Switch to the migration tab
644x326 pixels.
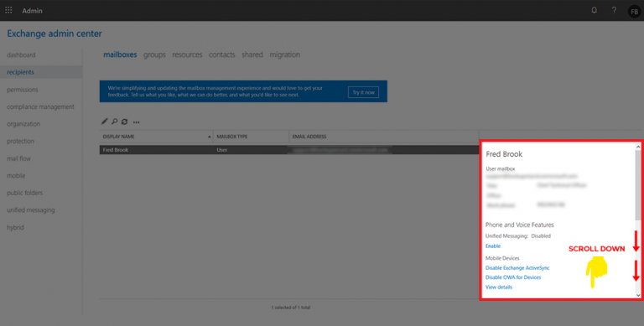[x=284, y=54]
